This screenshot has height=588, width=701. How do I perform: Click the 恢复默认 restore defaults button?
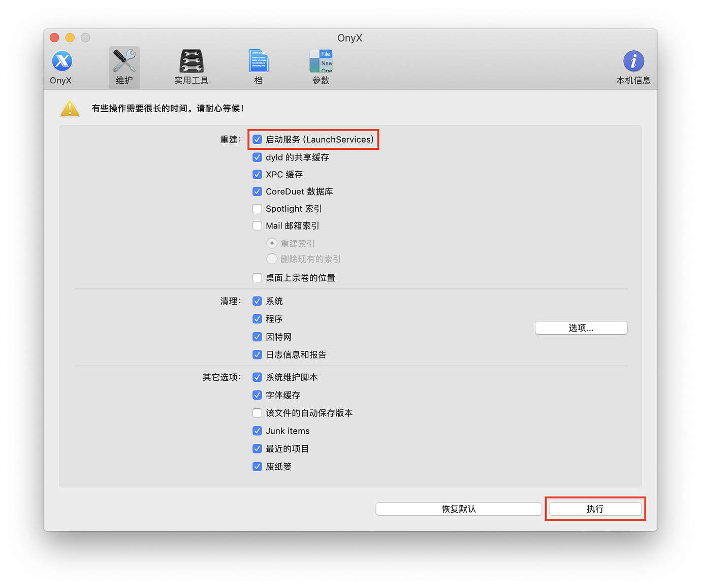coord(458,509)
